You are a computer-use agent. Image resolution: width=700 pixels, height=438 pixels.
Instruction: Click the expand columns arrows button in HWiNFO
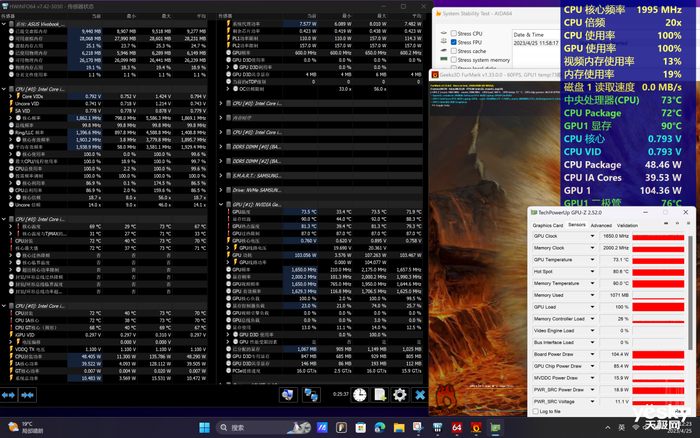pyautogui.click(x=8, y=395)
